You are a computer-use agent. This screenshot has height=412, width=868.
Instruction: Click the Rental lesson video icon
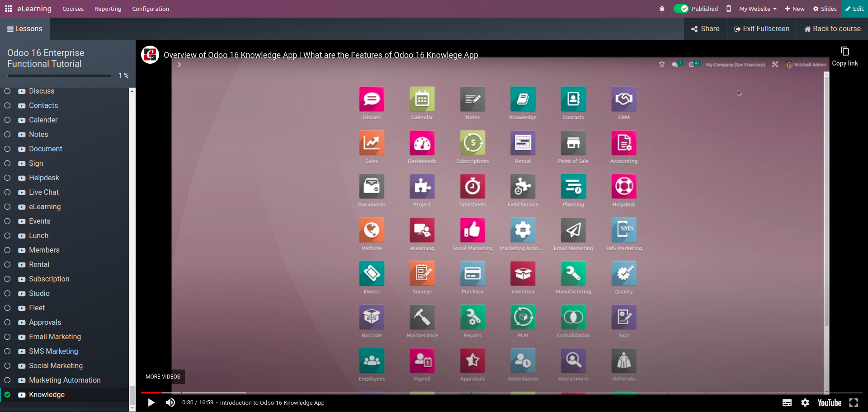pyautogui.click(x=22, y=265)
